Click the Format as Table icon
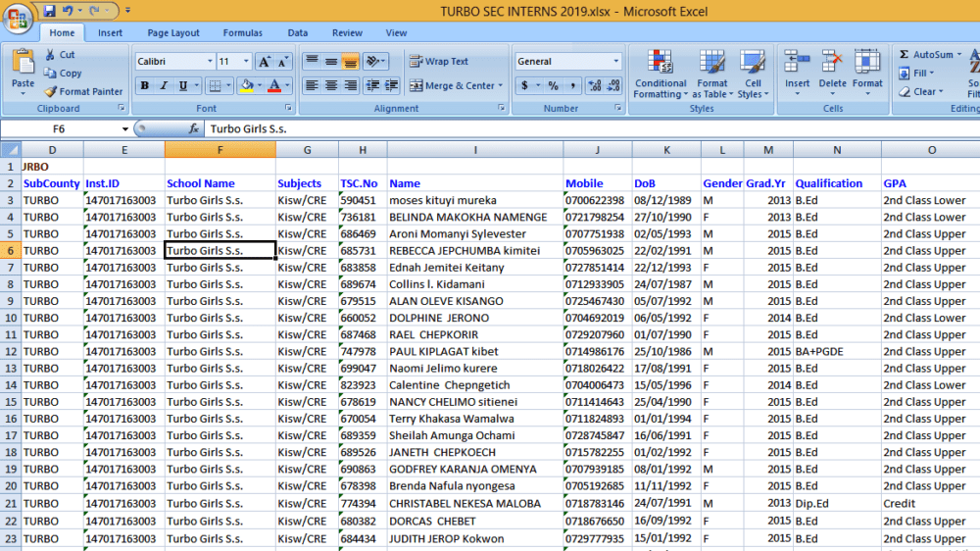The image size is (980, 551). pos(711,63)
